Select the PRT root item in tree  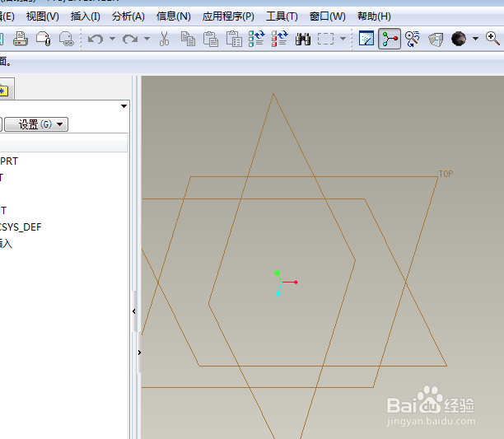pos(9,161)
